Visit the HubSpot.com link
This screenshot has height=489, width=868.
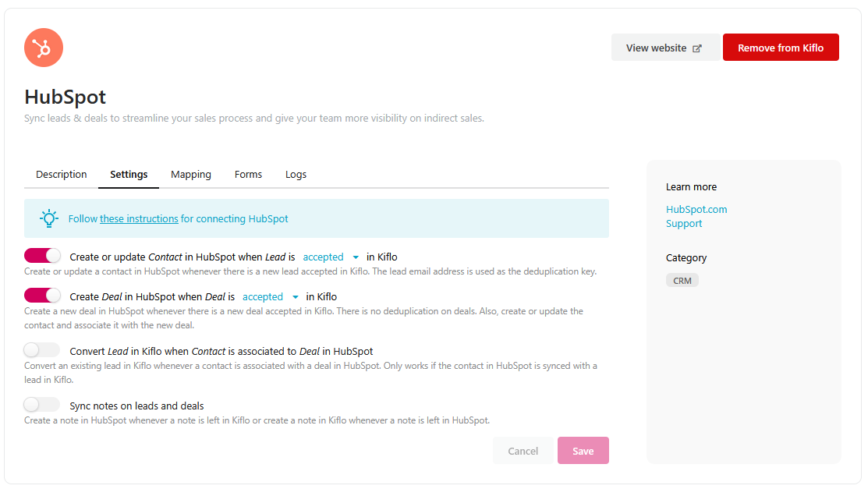696,209
